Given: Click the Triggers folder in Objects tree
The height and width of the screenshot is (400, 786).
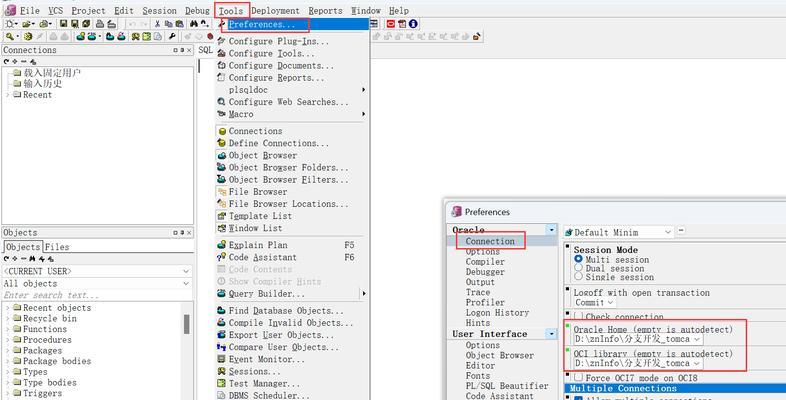Looking at the screenshot, I should [x=43, y=393].
